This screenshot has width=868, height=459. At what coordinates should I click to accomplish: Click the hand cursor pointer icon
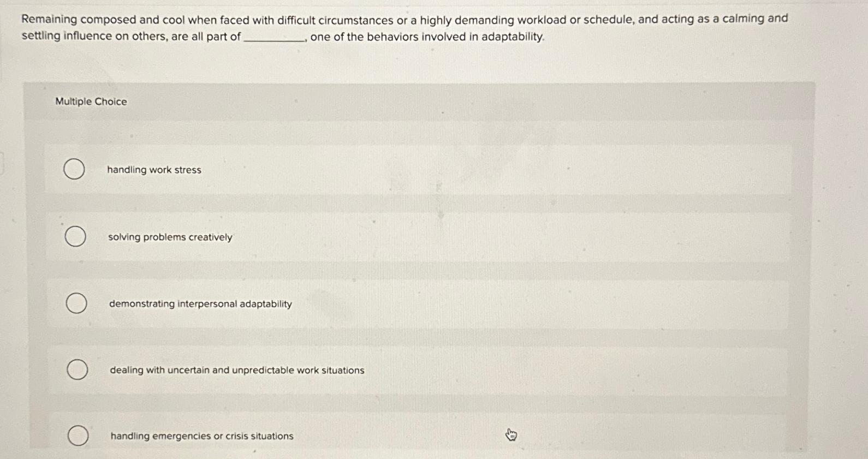pos(511,434)
